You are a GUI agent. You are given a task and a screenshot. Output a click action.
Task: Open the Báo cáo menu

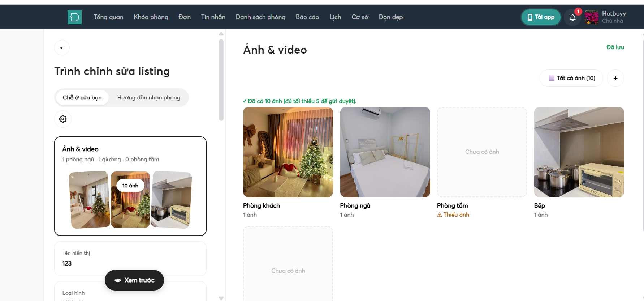[x=307, y=17]
